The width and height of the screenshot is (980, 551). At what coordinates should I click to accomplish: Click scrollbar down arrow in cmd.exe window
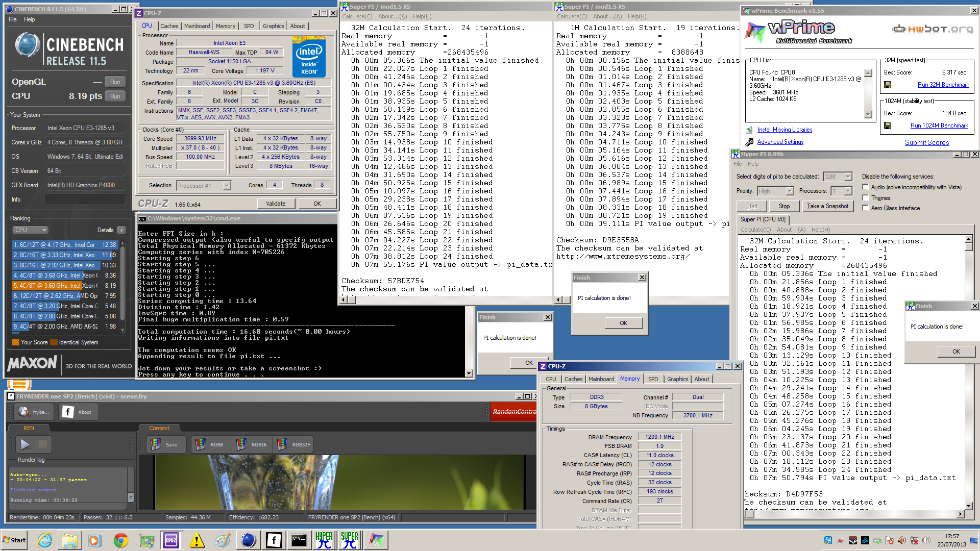tap(469, 373)
